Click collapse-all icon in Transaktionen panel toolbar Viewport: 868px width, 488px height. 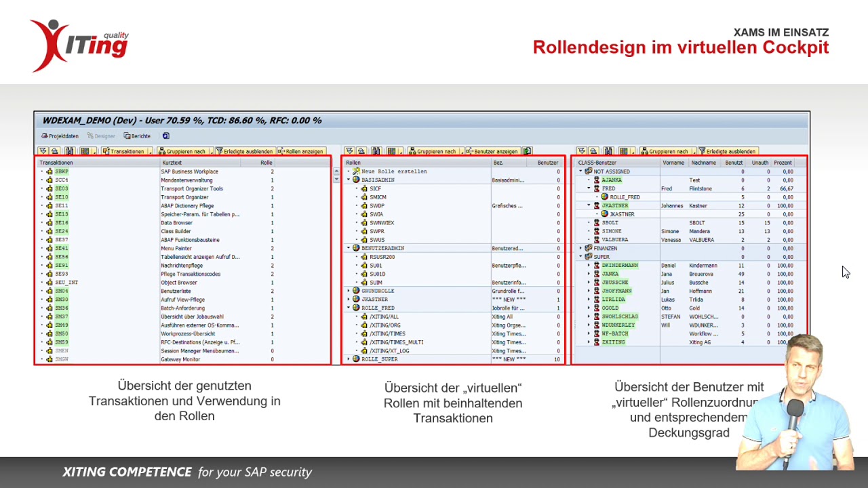55,151
